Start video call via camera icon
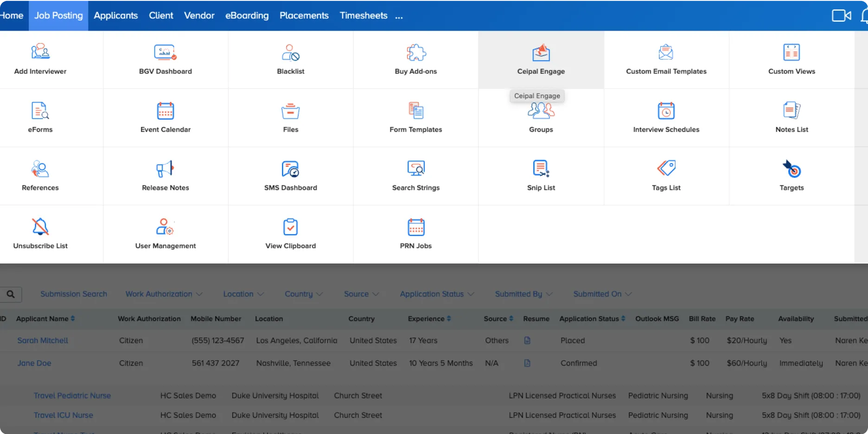This screenshot has height=434, width=868. tap(841, 15)
